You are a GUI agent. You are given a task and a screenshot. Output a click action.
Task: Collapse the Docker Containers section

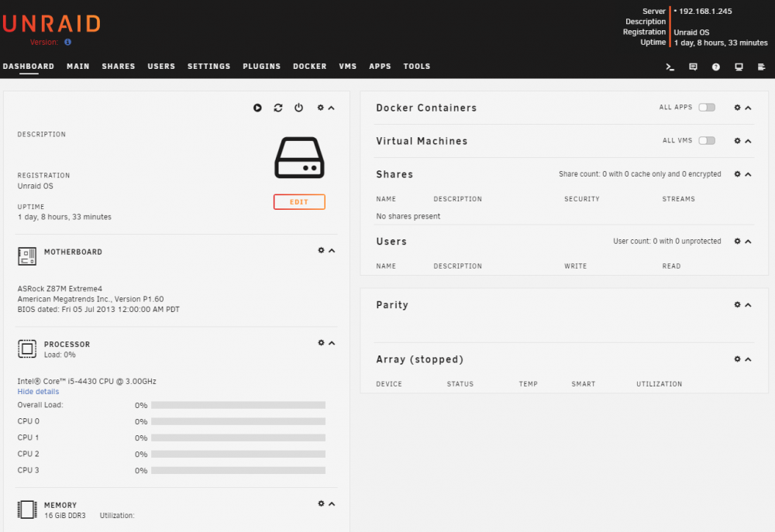tap(749, 108)
